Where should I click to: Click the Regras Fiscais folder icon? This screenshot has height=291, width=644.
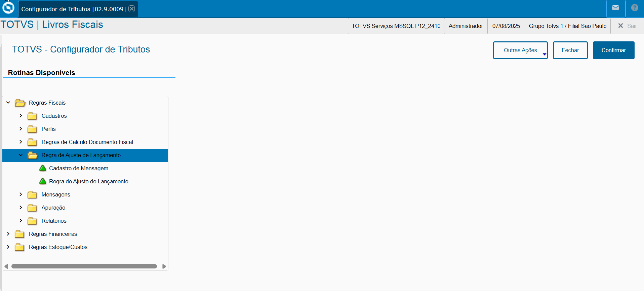(20, 103)
